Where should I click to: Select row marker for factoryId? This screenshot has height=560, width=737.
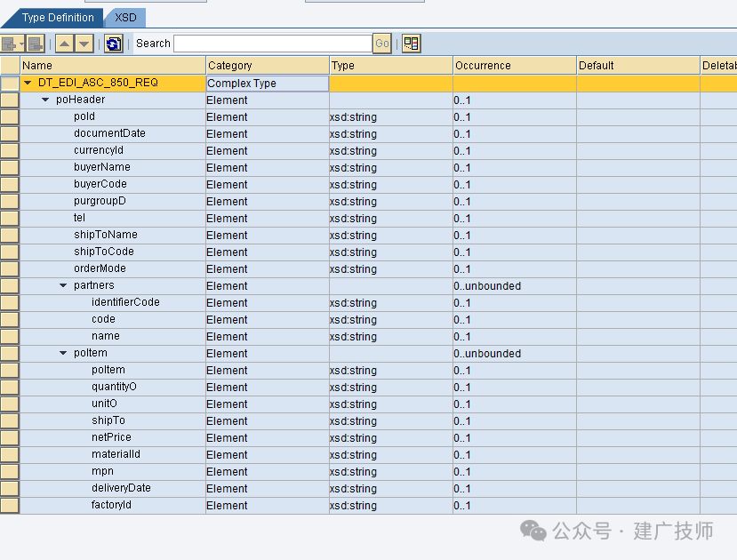[10, 506]
